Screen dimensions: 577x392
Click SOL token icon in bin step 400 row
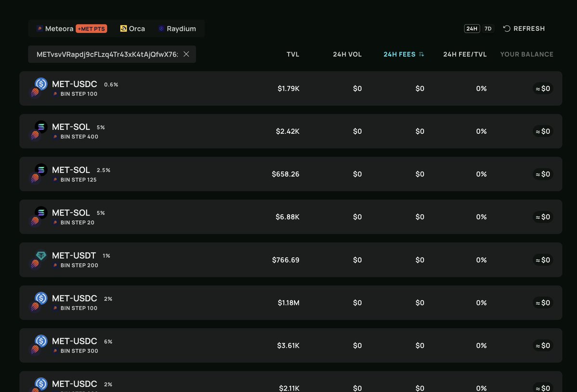[41, 127]
